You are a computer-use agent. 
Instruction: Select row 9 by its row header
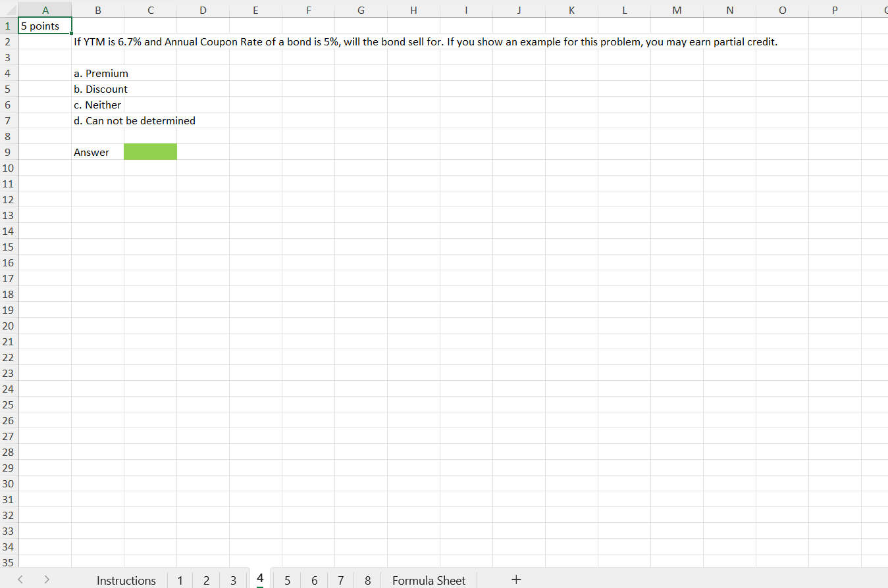[9, 152]
